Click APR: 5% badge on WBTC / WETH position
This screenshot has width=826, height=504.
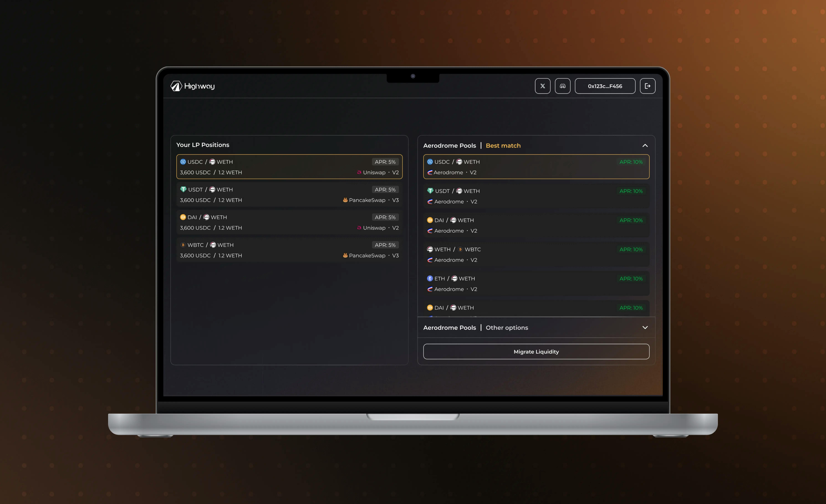(x=385, y=245)
